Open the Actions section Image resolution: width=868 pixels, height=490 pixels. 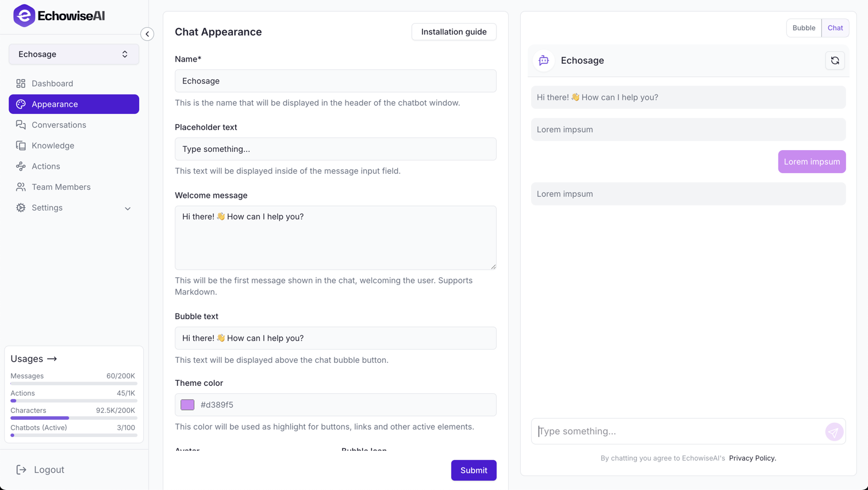[22, 166]
